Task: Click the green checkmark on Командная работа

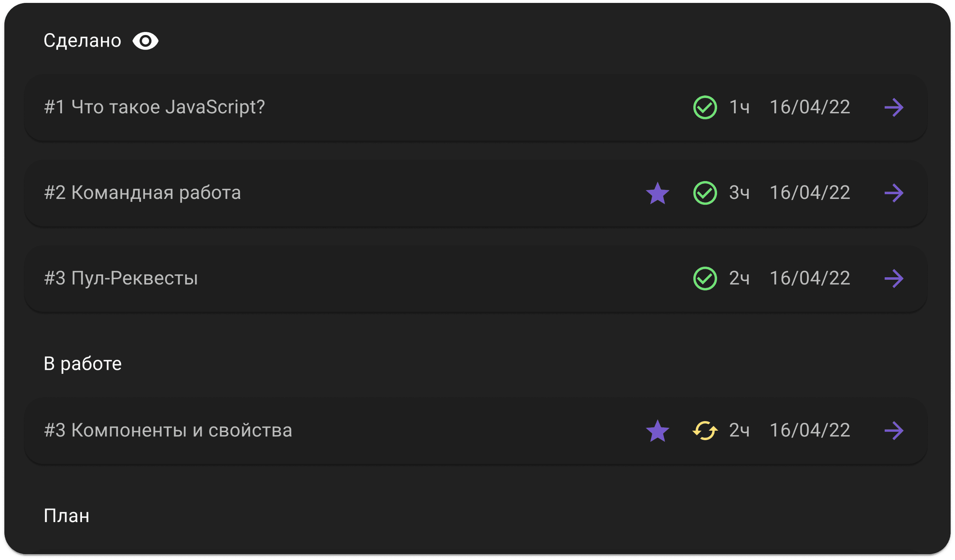Action: tap(705, 193)
